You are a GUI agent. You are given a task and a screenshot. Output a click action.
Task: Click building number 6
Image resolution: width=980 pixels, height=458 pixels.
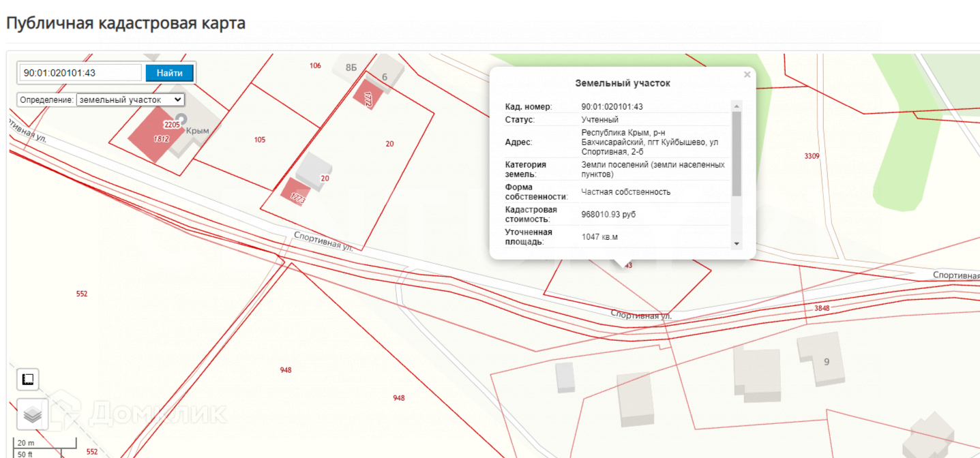(385, 77)
